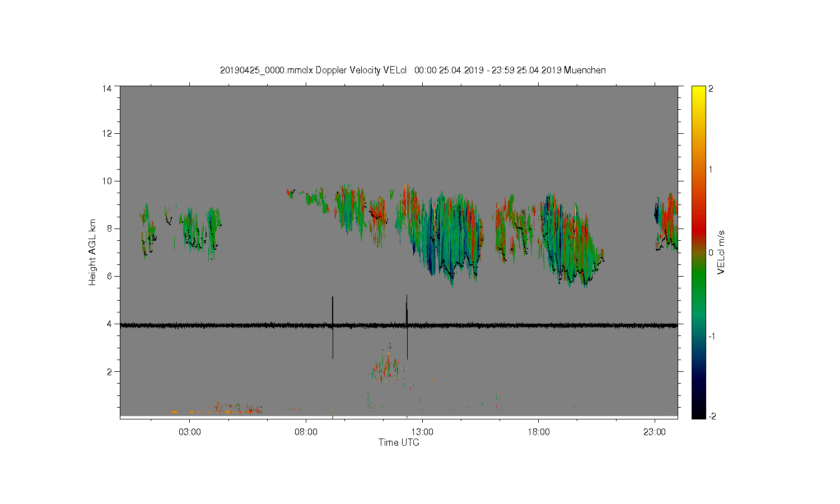Click the VELcl m/s colorbar label
This screenshot has height=504, width=840.
721,252
